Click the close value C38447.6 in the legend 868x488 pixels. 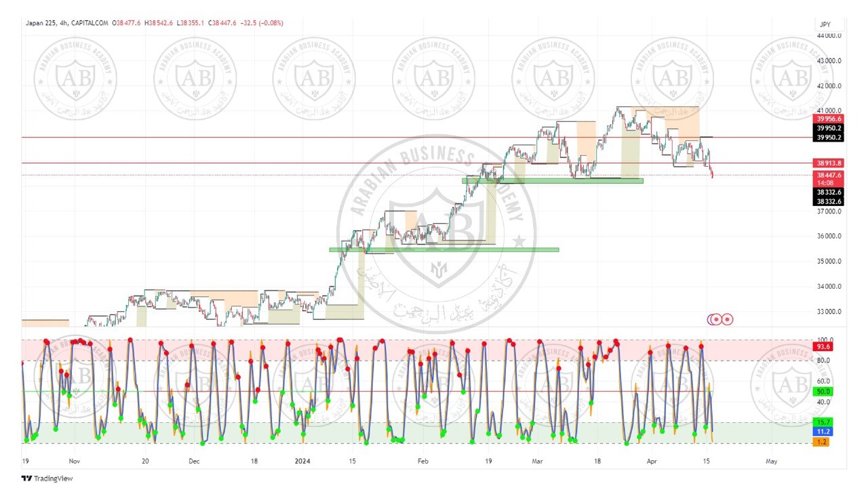coord(222,23)
